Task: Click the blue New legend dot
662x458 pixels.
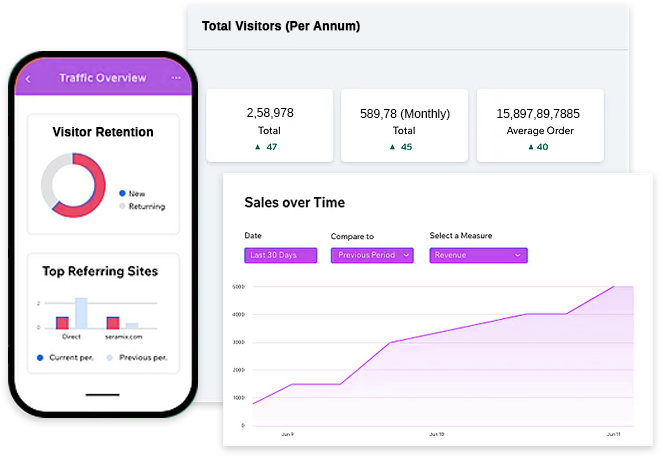Action: tap(122, 193)
